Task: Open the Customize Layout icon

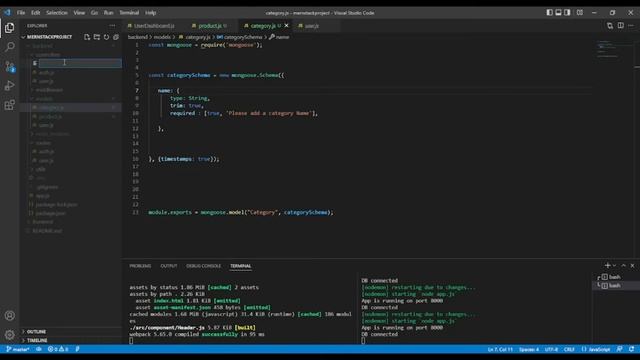Action: point(580,13)
